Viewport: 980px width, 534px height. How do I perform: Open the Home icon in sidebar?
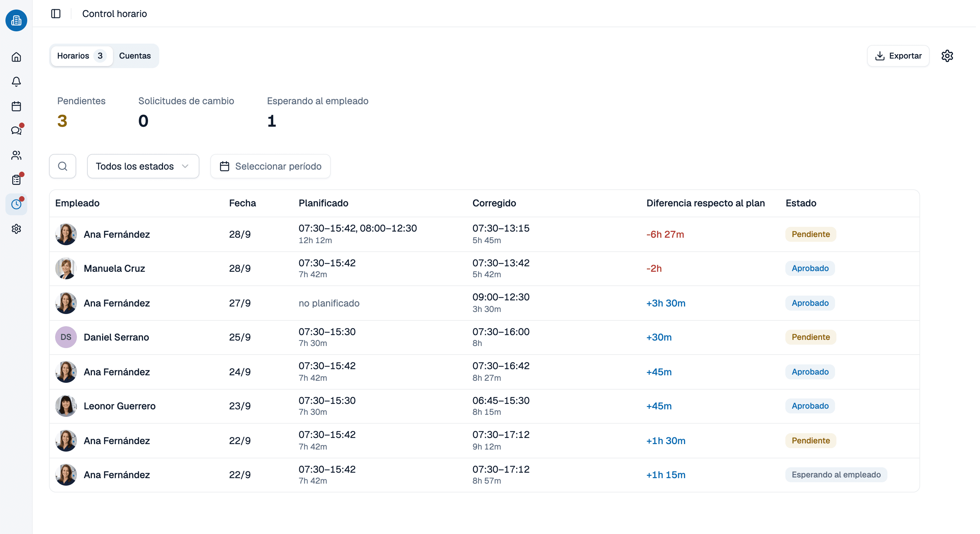coord(16,57)
